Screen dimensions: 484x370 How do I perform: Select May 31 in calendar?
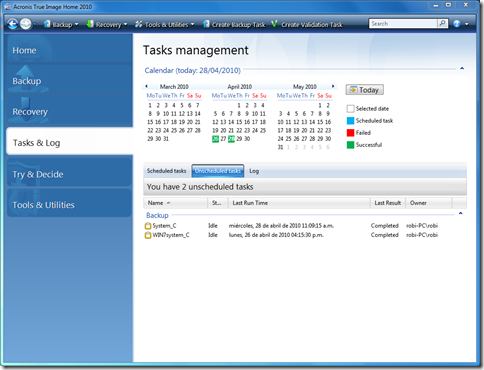(280, 147)
